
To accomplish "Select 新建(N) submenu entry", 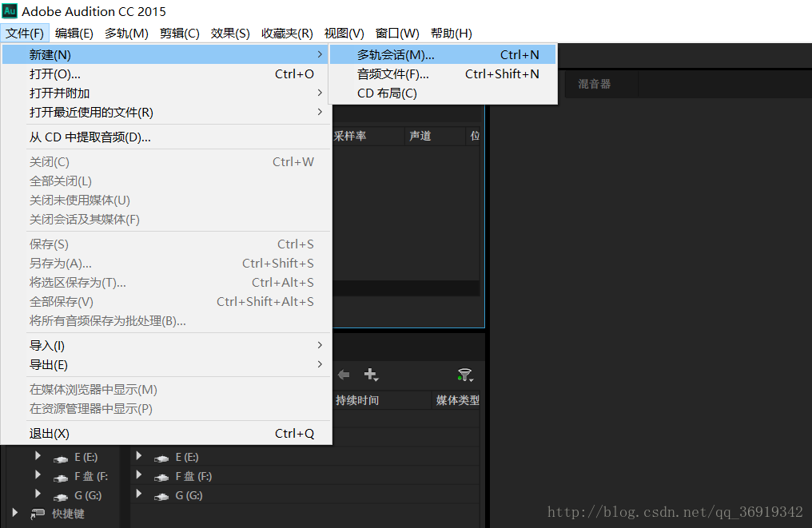I will (165, 54).
